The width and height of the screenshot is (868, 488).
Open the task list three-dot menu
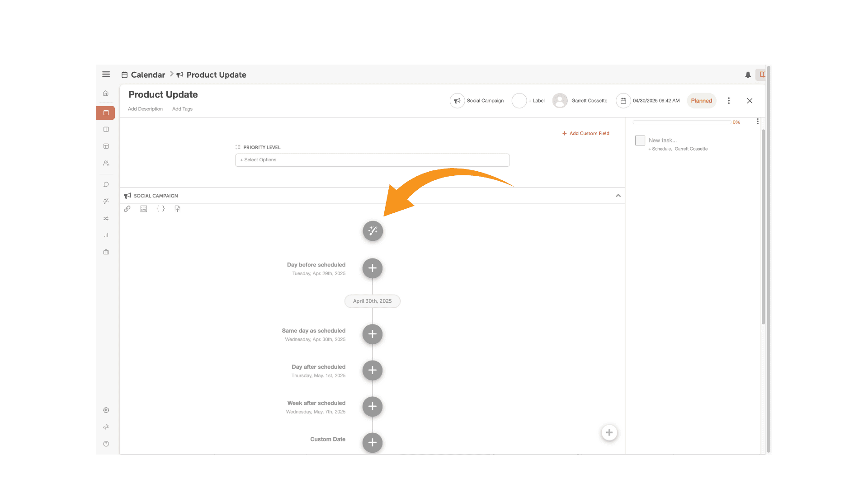coord(758,122)
